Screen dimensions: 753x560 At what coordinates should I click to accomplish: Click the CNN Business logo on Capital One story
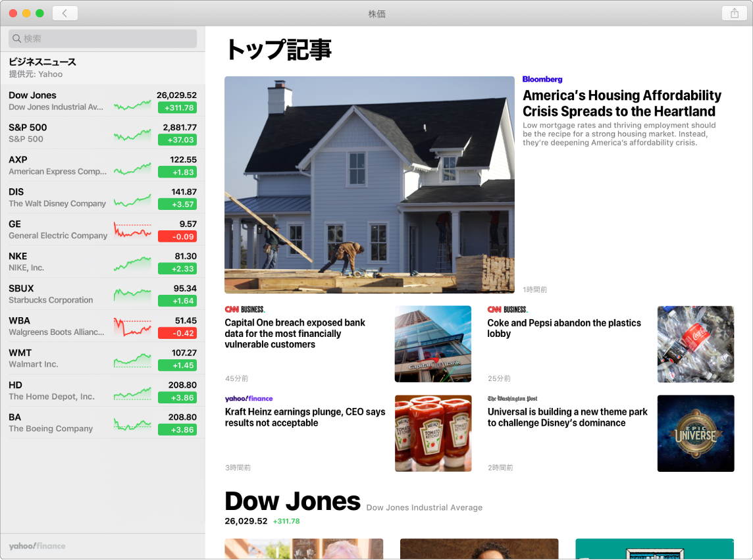pyautogui.click(x=244, y=309)
